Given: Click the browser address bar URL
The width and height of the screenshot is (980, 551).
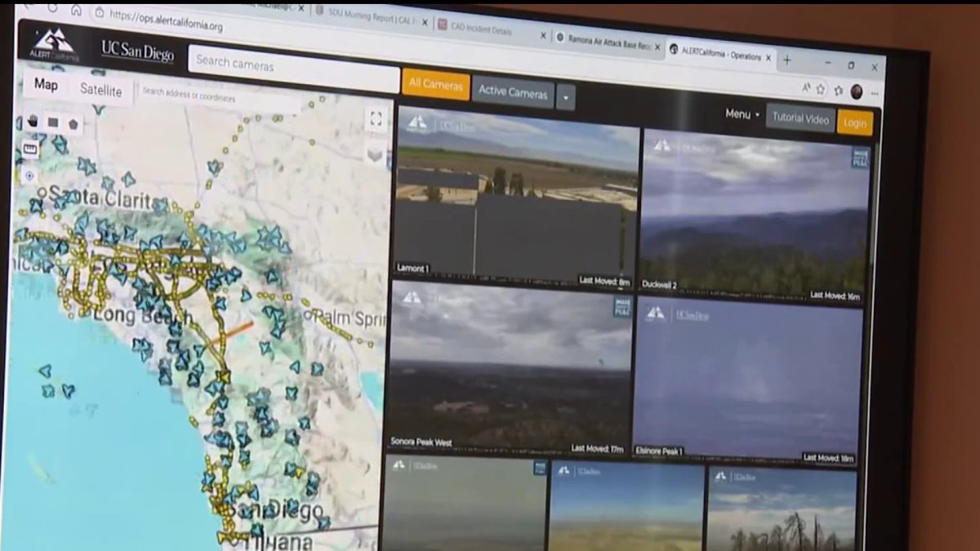Looking at the screenshot, I should pyautogui.click(x=166, y=20).
